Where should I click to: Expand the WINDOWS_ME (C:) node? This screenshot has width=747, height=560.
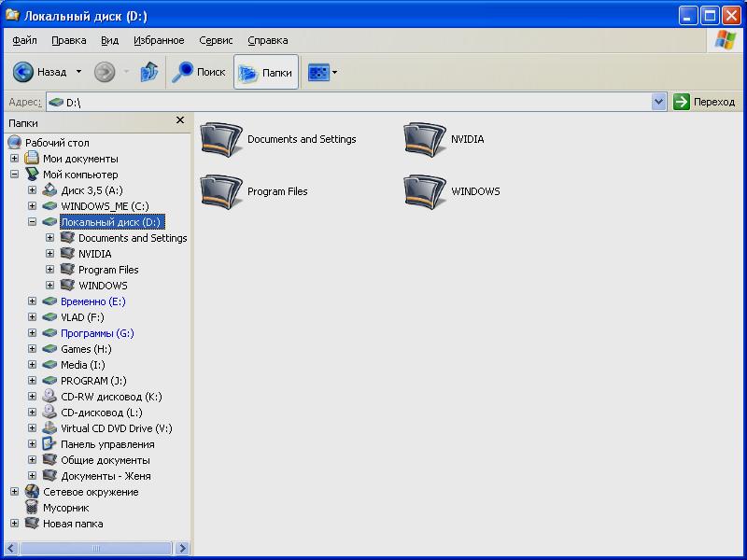click(32, 205)
